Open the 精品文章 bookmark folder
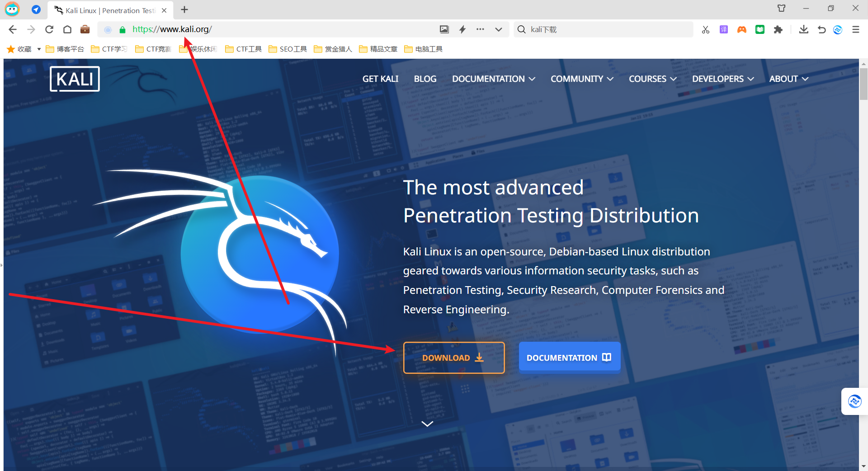Viewport: 868px width, 471px height. (378, 49)
